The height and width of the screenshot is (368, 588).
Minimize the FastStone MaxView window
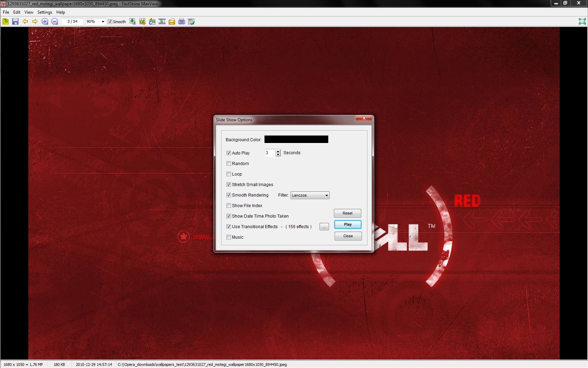click(556, 3)
